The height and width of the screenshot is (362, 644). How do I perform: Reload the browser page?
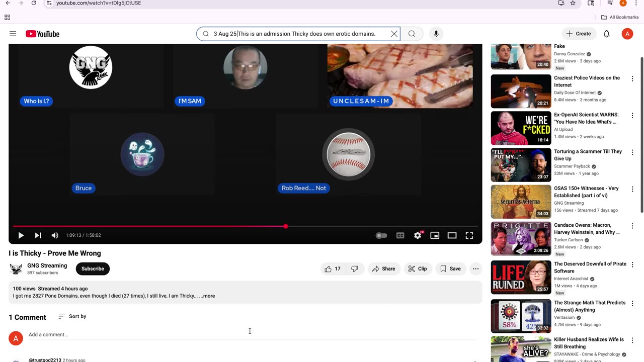pos(34,3)
